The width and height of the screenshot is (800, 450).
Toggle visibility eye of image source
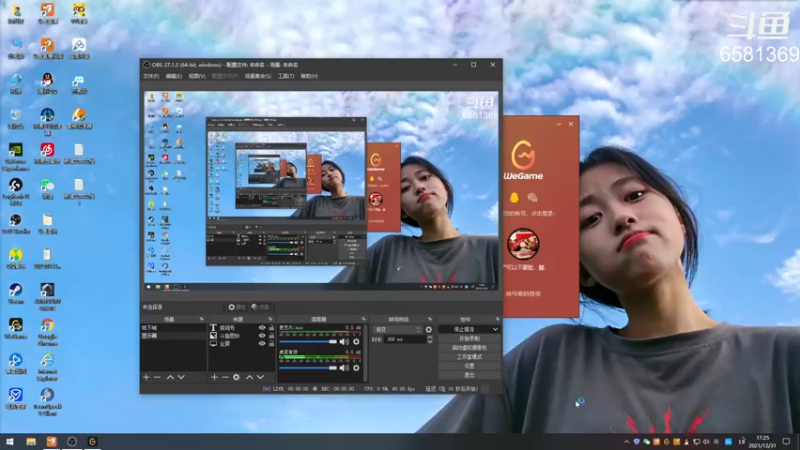pos(262,336)
